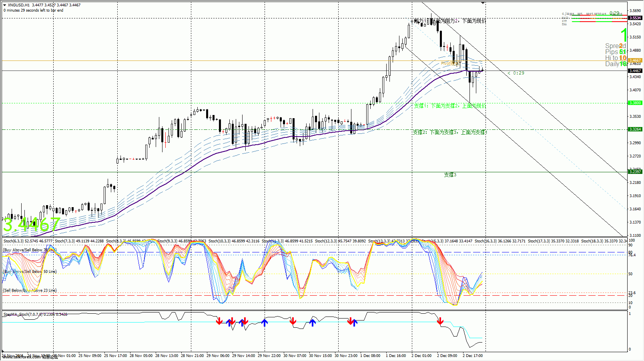644x361 pixels.
Task: Select the 3.3264 support price tag
Action: [635, 129]
